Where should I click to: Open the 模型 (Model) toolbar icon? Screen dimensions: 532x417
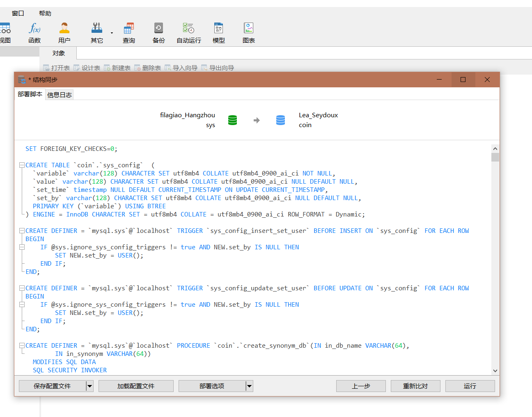tap(219, 33)
